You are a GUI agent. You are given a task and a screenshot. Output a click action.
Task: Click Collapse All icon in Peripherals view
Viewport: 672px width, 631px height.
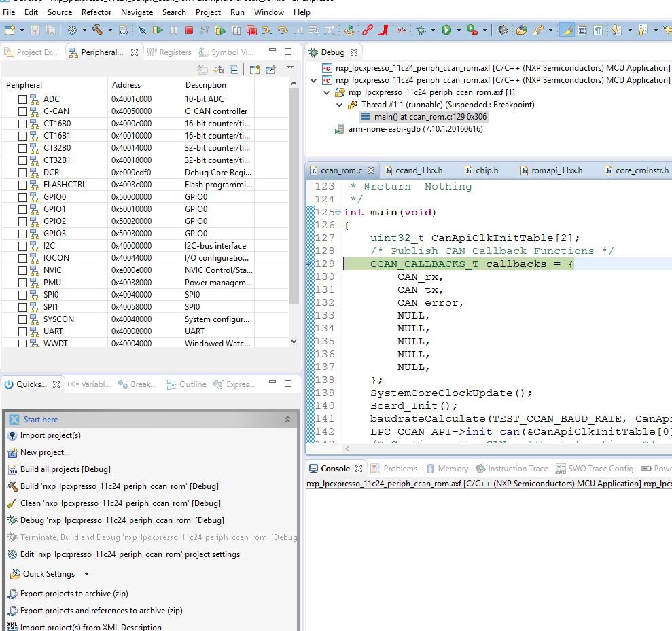click(x=234, y=69)
